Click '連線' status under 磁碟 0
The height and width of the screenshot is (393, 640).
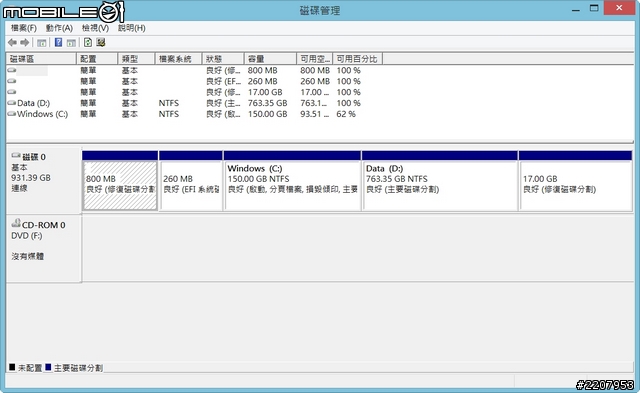tap(19, 188)
